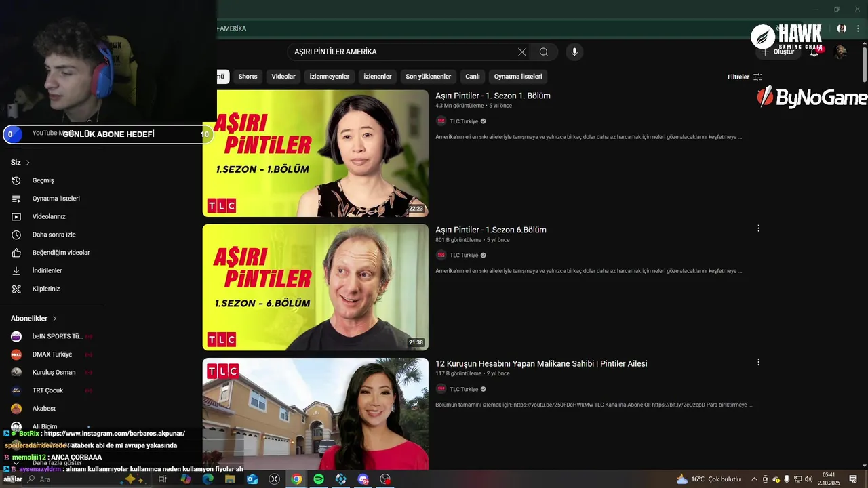The image size is (868, 488).
Task: Open Microsoft Edge from the taskbar
Action: click(208, 479)
